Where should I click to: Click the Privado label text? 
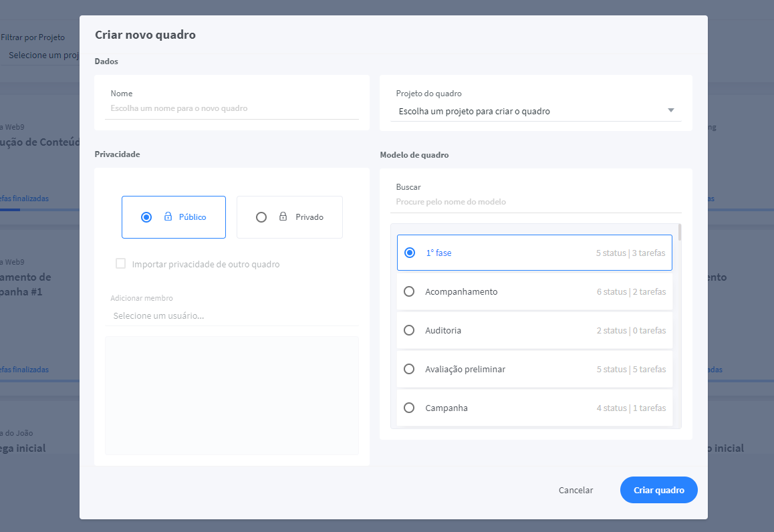click(309, 217)
